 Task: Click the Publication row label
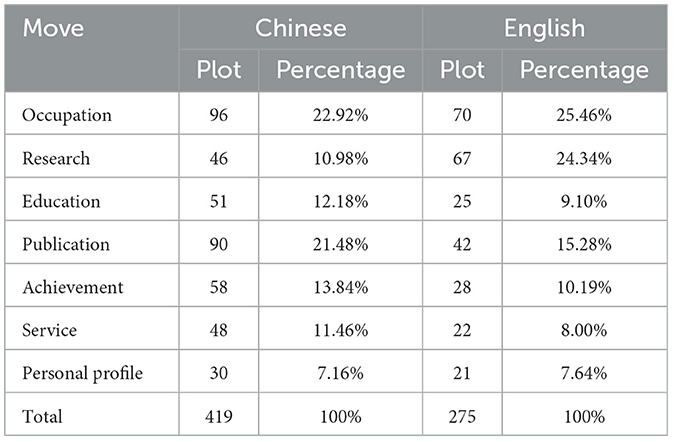click(66, 244)
